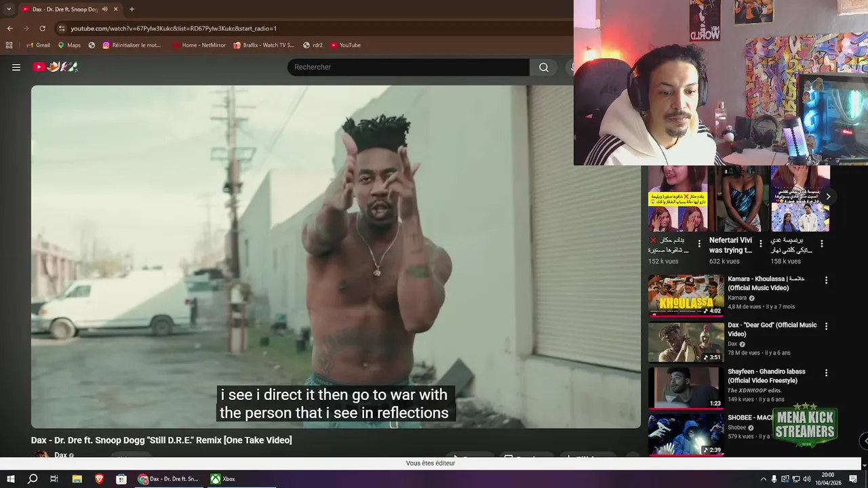Open more options for Dax Dear God
Image resolution: width=868 pixels, height=488 pixels.
(826, 326)
